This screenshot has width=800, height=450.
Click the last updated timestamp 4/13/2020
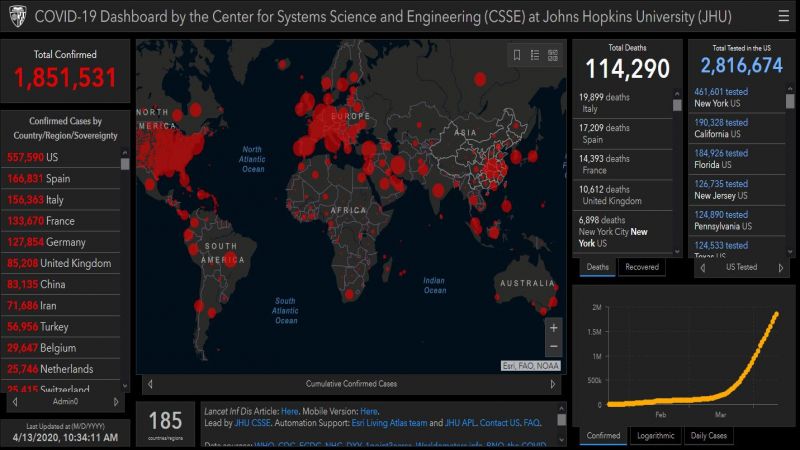click(x=65, y=438)
